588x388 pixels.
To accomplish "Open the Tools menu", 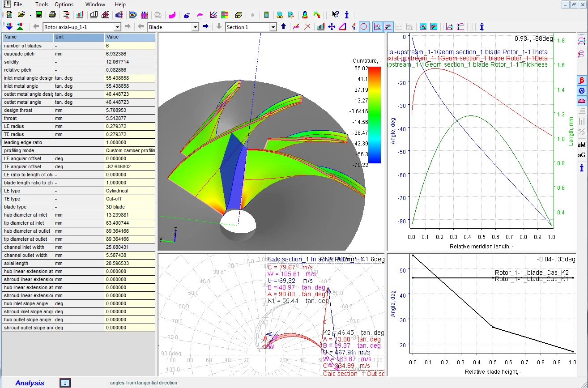I will pyautogui.click(x=42, y=4).
